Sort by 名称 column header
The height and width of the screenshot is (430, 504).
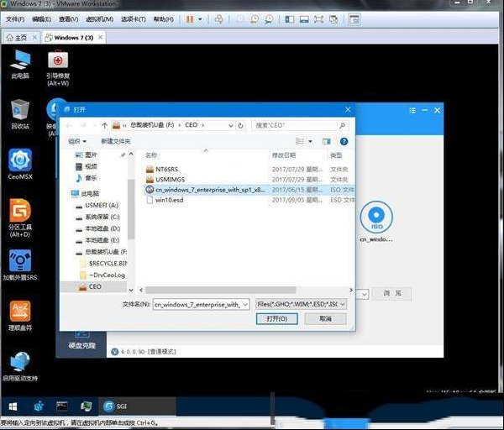pos(151,155)
